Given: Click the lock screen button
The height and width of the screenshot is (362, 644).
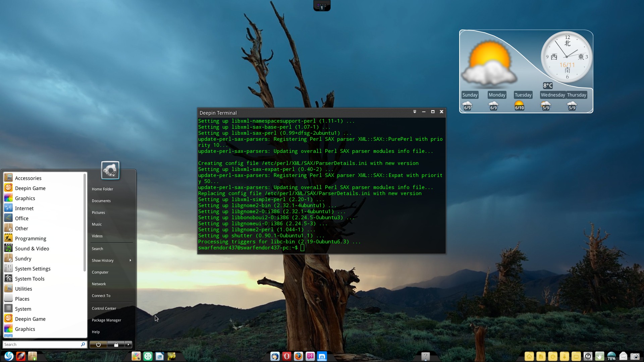Looking at the screenshot, I should [x=116, y=345].
